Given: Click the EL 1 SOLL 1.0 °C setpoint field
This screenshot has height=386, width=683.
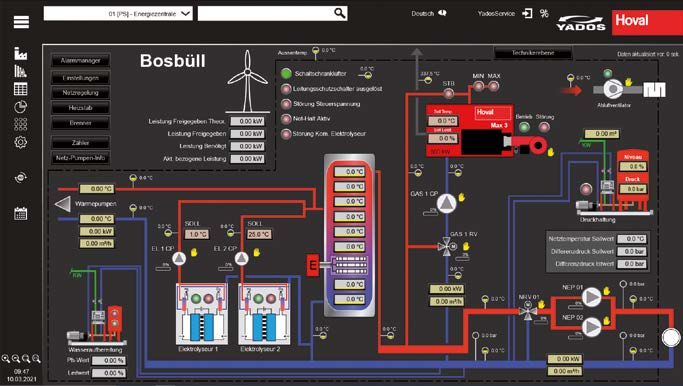Looking at the screenshot, I should pyautogui.click(x=197, y=234).
